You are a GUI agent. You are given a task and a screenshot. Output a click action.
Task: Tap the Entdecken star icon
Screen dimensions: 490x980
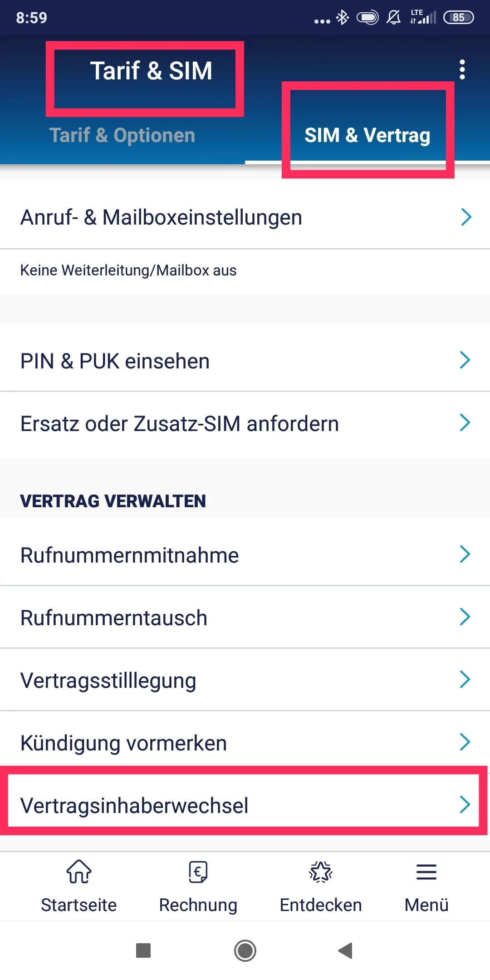(321, 872)
